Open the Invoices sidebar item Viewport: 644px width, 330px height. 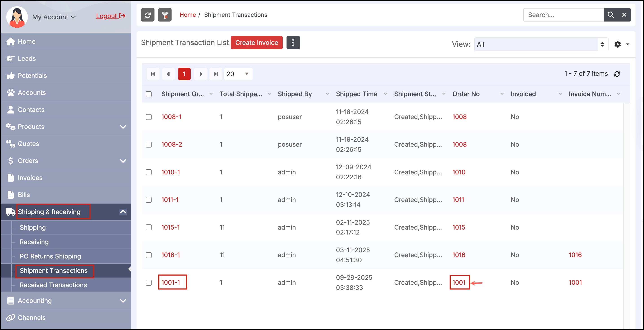30,178
